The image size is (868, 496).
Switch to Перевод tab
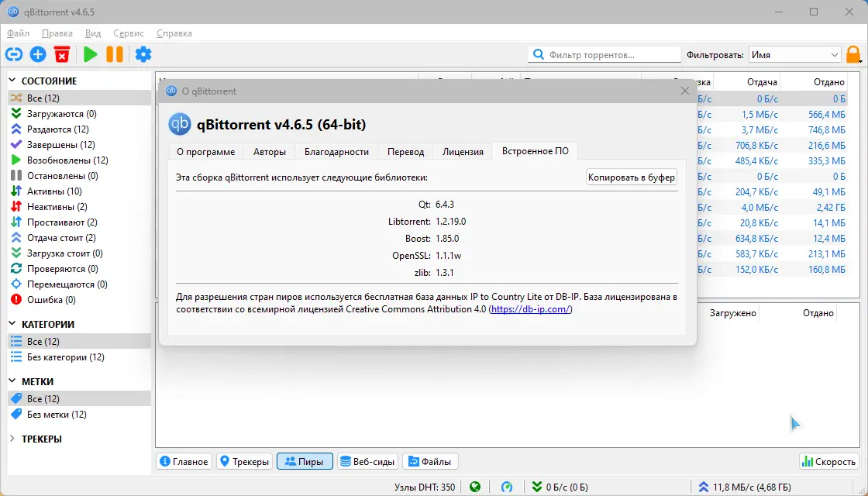(x=406, y=152)
